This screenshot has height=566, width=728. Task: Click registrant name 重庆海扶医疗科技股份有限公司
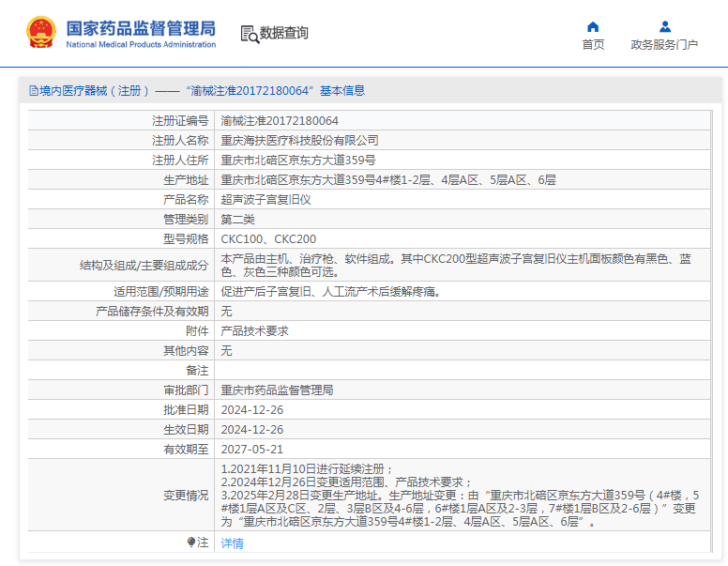299,141
